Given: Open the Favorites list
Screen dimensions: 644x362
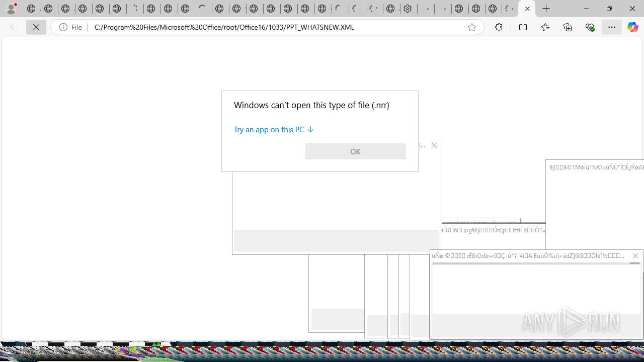Looking at the screenshot, I should (545, 27).
